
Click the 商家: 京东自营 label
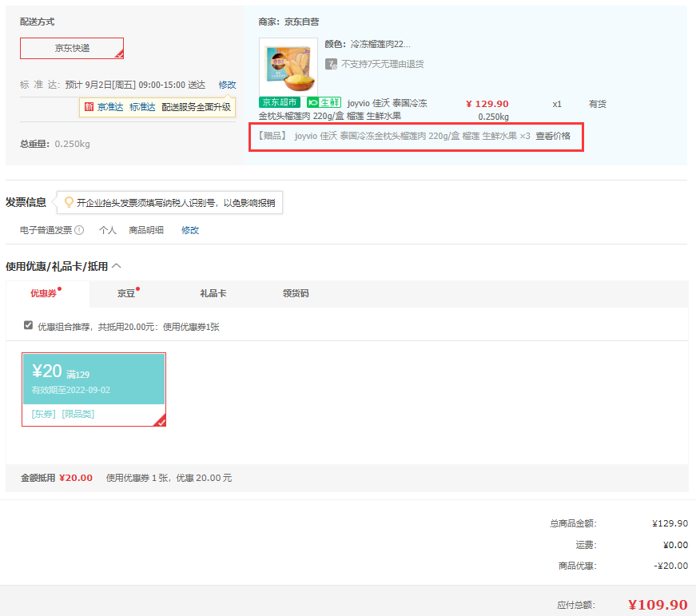coord(288,22)
